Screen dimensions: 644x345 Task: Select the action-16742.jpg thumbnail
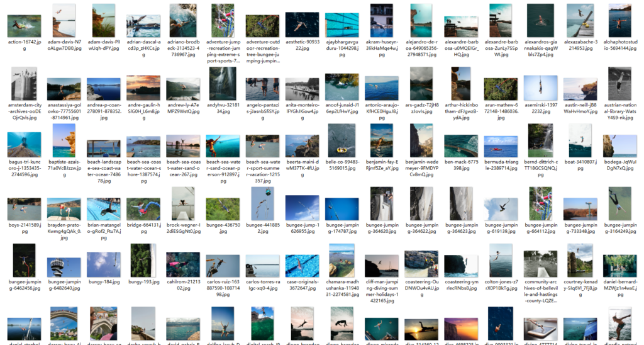25,26
